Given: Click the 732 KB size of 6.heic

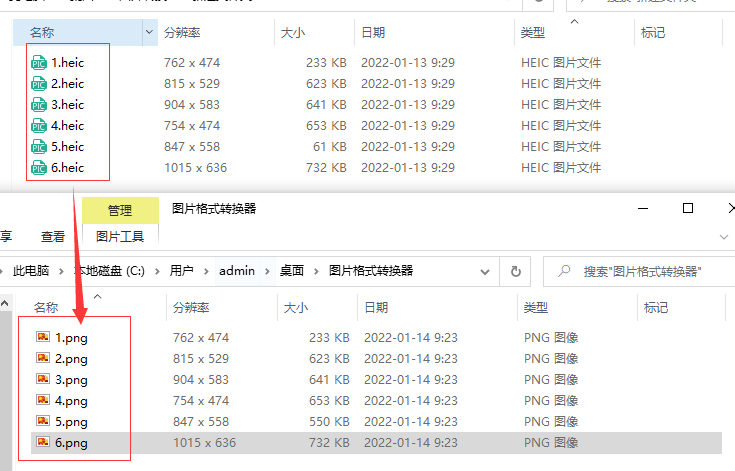Looking at the screenshot, I should click(326, 168).
